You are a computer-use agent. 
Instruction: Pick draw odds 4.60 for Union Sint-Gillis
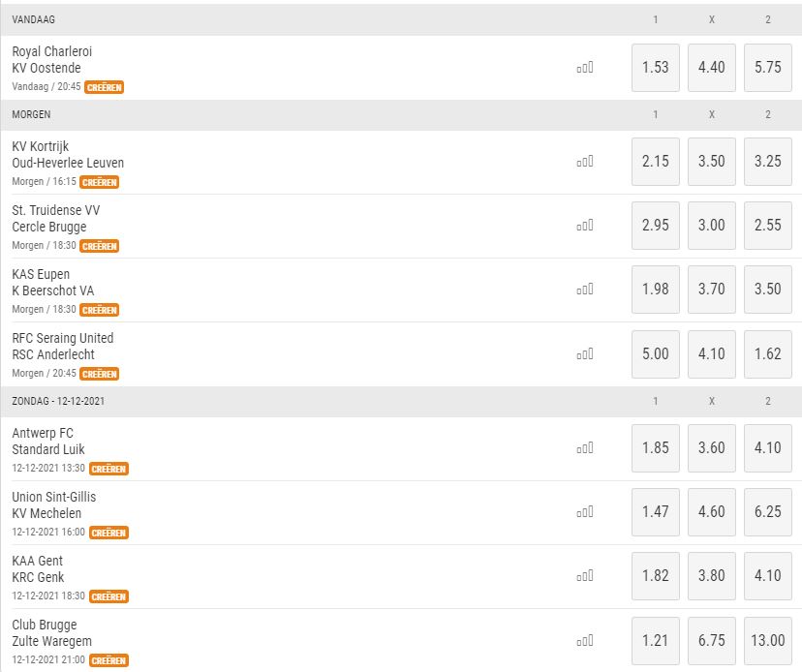712,512
